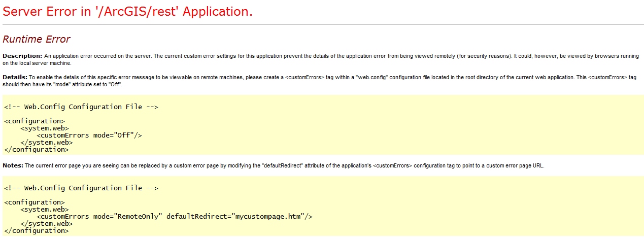Click the first "Web.Config Configuration File" comment line
Image resolution: width=644 pixels, height=239 pixels.
(81, 107)
